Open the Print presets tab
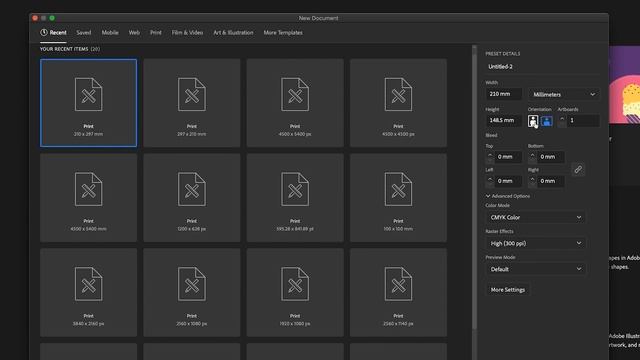Viewport: 640px width, 360px height. pos(156,33)
